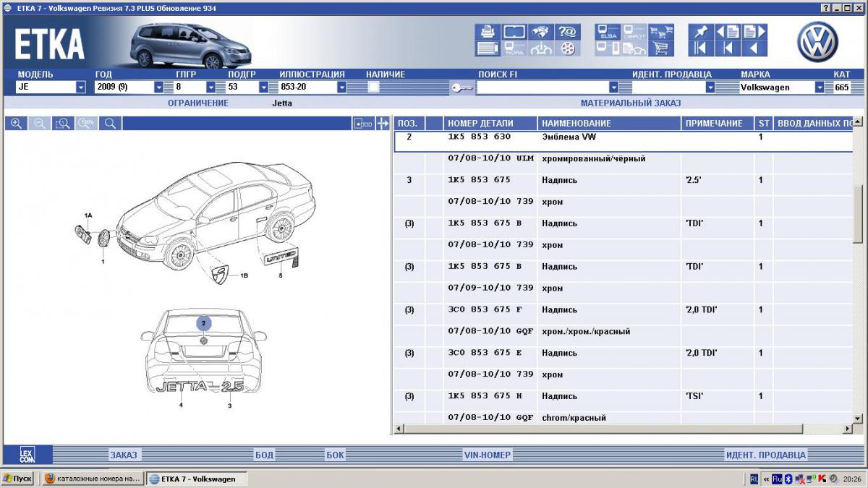Open the ГЛГР dropdown showing 8
Image resolution: width=868 pixels, height=488 pixels.
211,87
